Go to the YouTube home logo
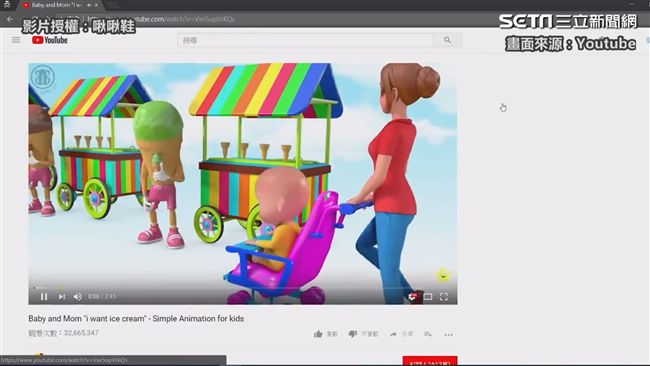This screenshot has height=366, width=650. [x=50, y=40]
